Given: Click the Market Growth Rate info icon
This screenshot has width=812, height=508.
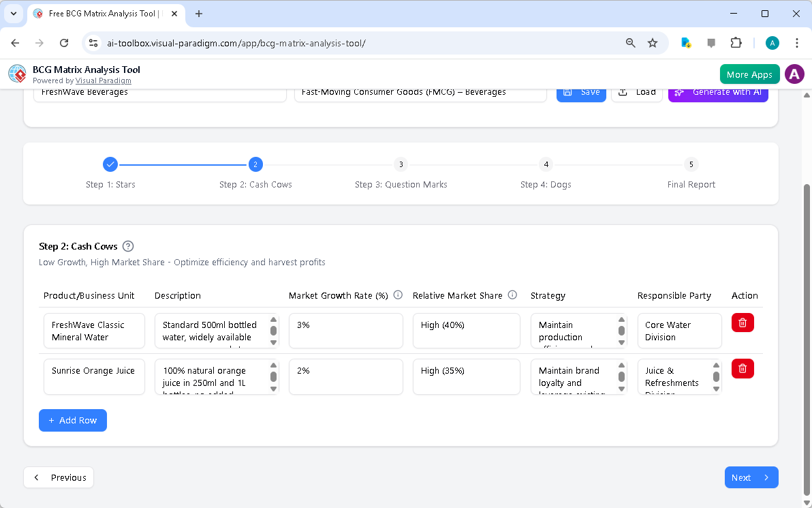Looking at the screenshot, I should [x=398, y=295].
